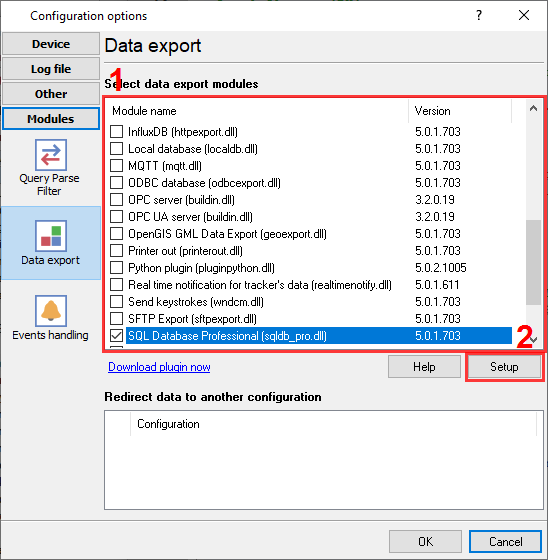The width and height of the screenshot is (548, 560).
Task: Enable the OPC server (buildin.dll) checkbox
Action: [116, 200]
